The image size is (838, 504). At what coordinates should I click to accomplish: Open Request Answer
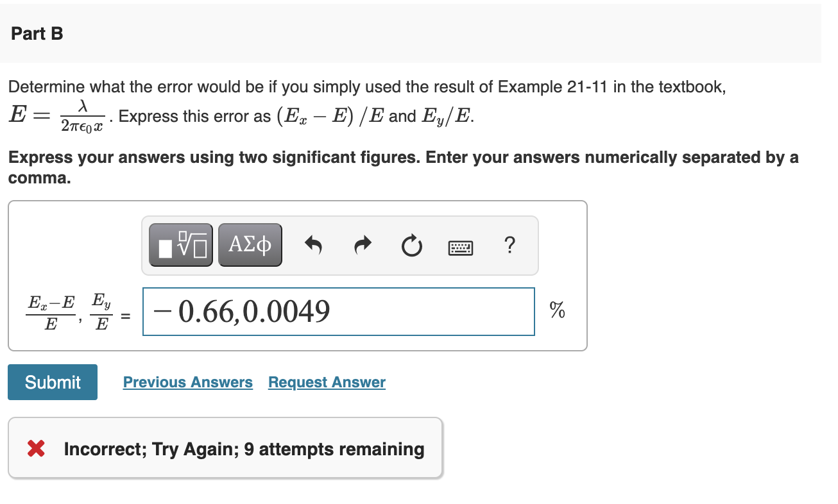326,382
